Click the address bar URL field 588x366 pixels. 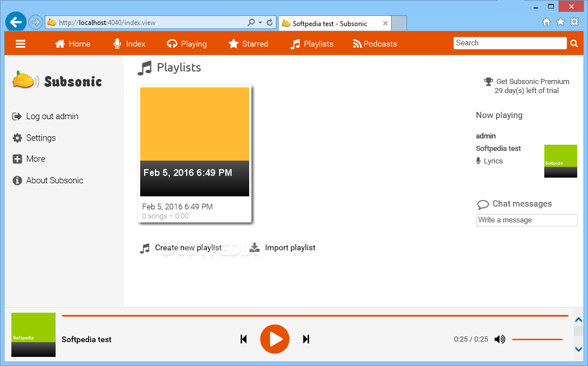click(150, 23)
